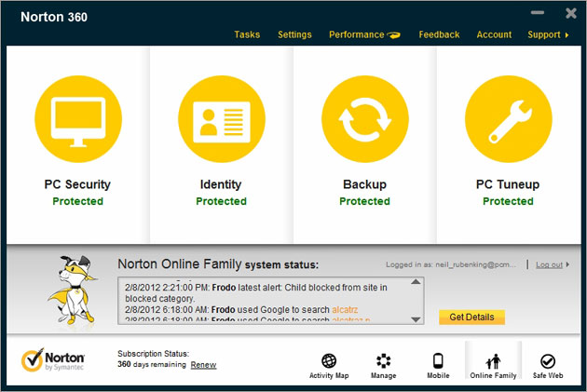Open the Safe Web checkmark icon
Viewport: 587px width, 392px height.
coord(548,361)
